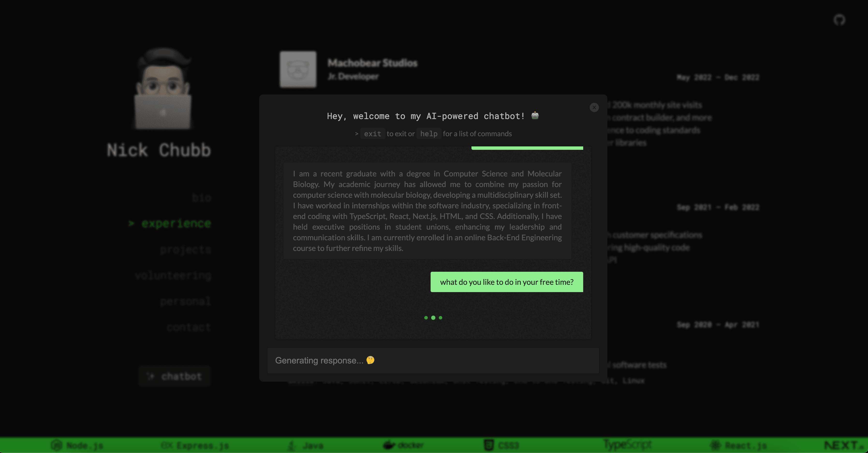868x453 pixels.
Task: Click the chatbot welcome heading text
Action: point(426,116)
